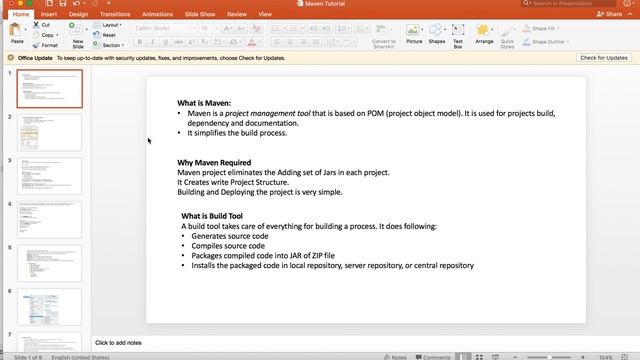This screenshot has width=640, height=360.
Task: Click the Clear Formatting eraser icon
Action: (x=256, y=28)
